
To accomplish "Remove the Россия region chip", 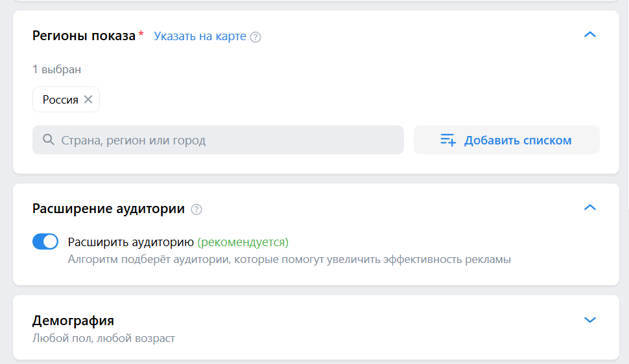I will pos(88,99).
